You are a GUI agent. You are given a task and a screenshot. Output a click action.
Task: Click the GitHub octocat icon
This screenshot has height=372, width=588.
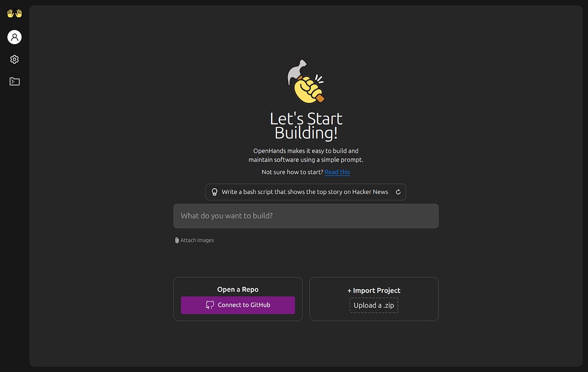(210, 305)
